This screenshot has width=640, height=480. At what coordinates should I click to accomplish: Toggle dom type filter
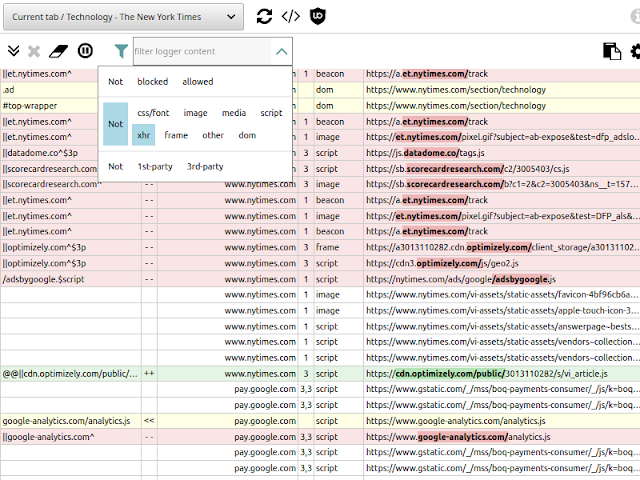point(247,135)
